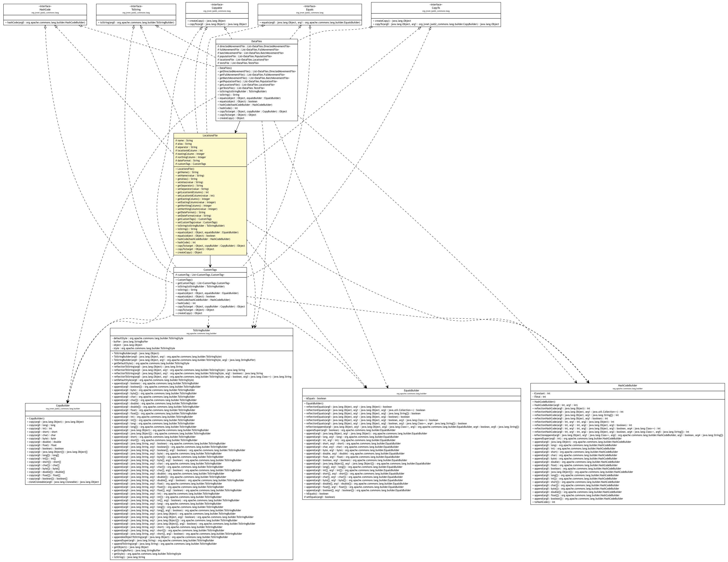Viewport: 728px width, 562px height.
Task: Select getCustomTag() method in CustomTags
Action: click(203, 283)
